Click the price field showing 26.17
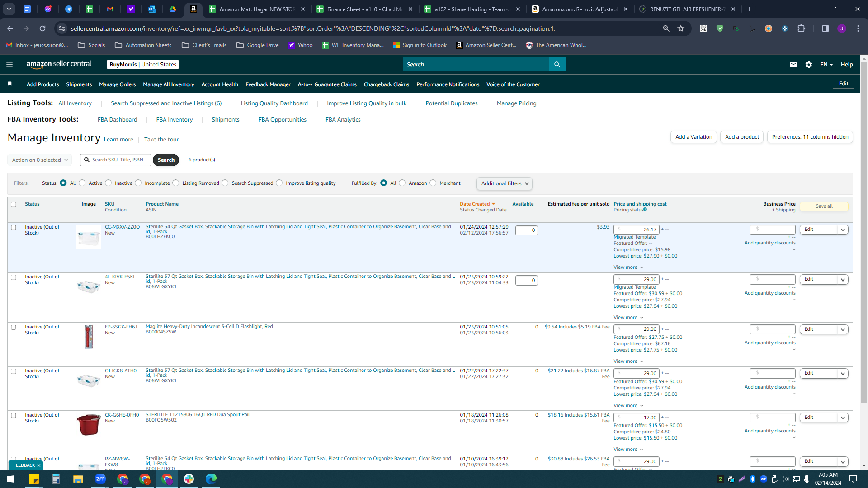Viewport: 868px width, 488px height. [x=636, y=230]
